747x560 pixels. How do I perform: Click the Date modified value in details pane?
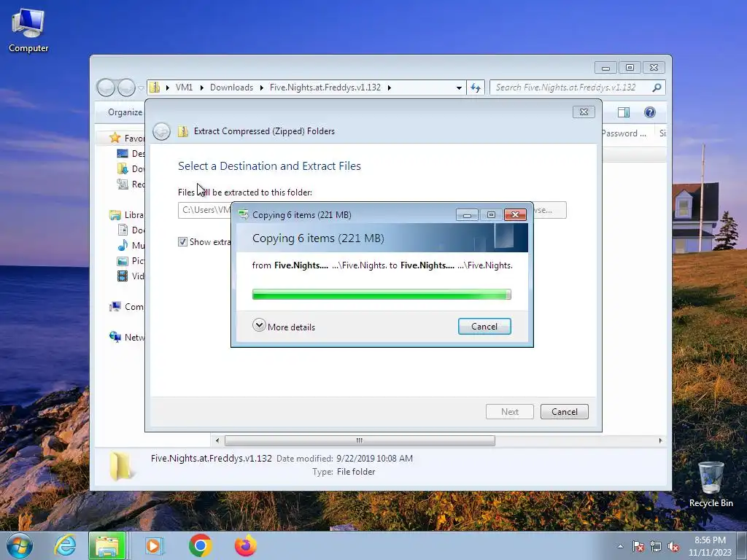(x=374, y=459)
